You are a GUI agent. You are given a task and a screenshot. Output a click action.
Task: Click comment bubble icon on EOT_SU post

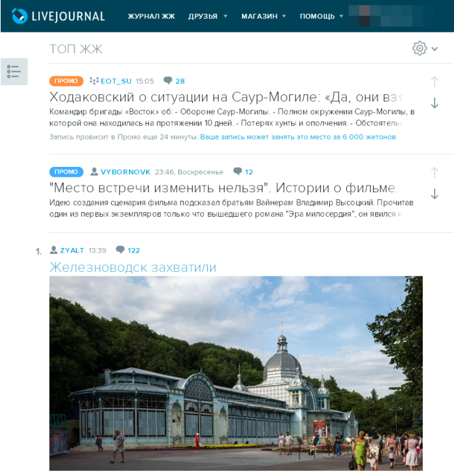pyautogui.click(x=168, y=80)
